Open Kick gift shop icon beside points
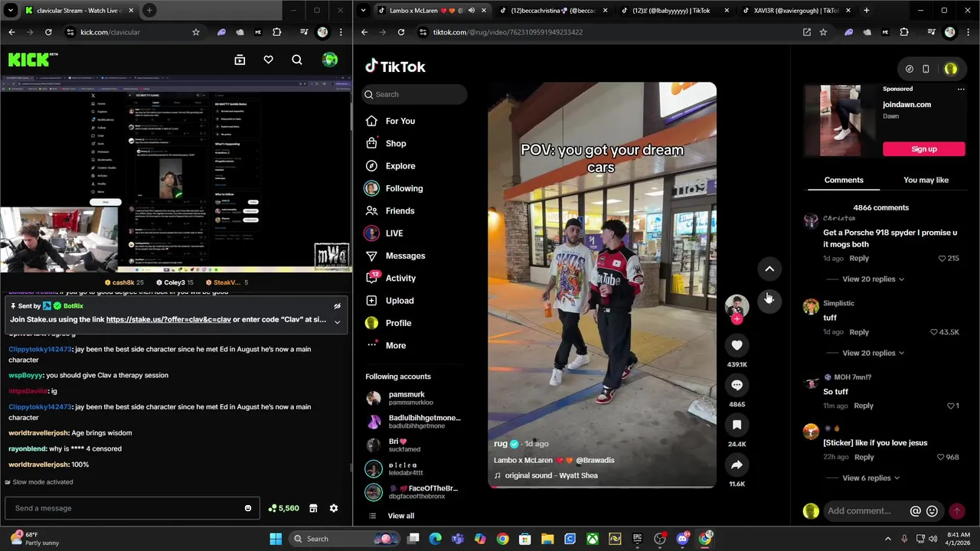980x551 pixels. click(313, 508)
